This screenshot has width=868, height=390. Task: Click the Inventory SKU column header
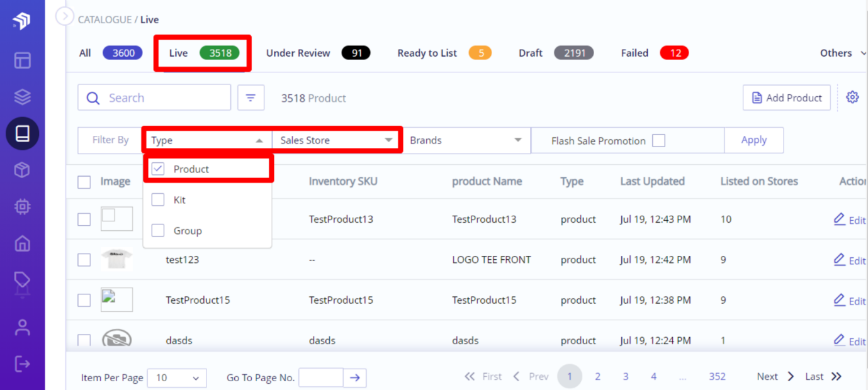[343, 181]
